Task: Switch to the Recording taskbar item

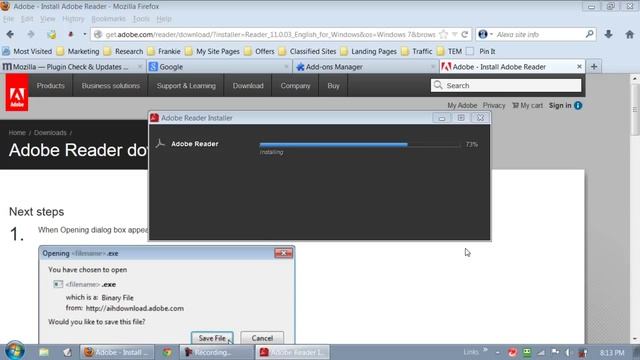Action: (x=216, y=352)
